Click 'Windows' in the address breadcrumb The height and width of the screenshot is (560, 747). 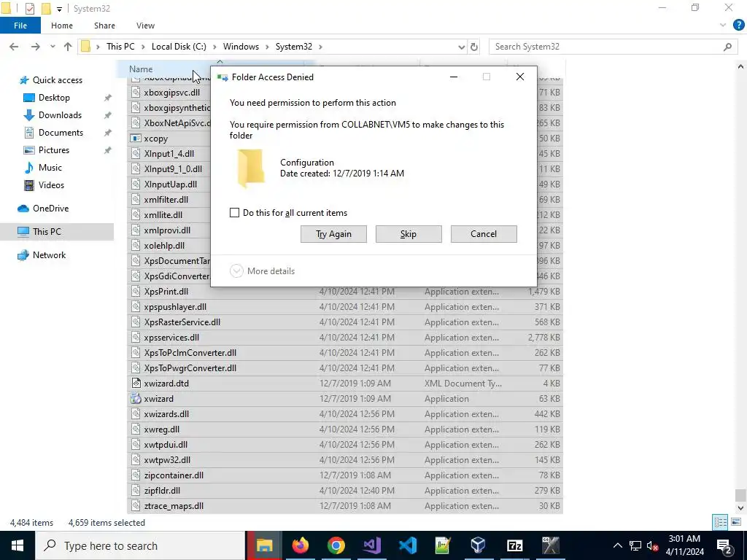(241, 47)
